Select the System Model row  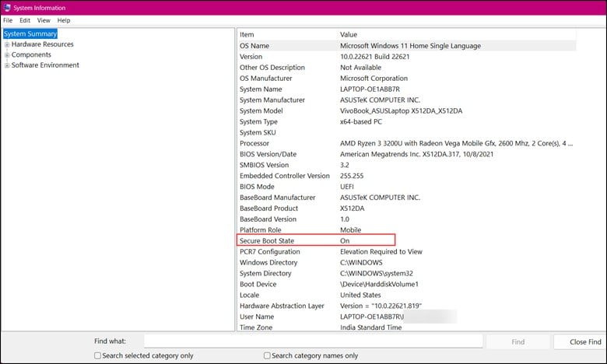(406, 110)
